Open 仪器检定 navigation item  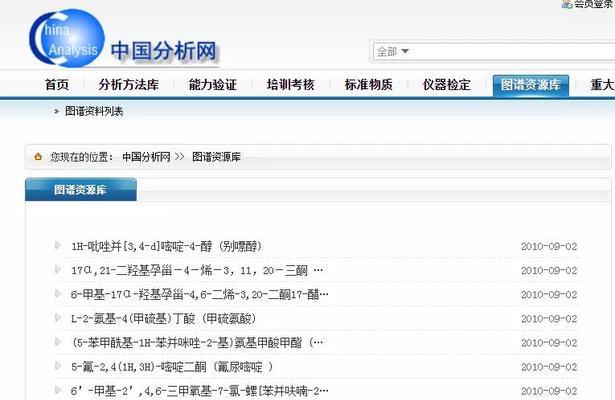(x=446, y=84)
